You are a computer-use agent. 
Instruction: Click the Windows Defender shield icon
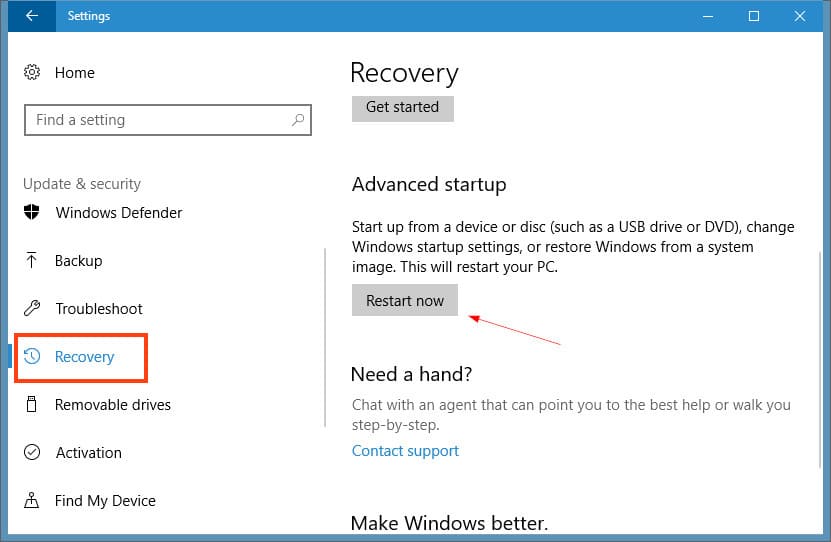point(32,213)
